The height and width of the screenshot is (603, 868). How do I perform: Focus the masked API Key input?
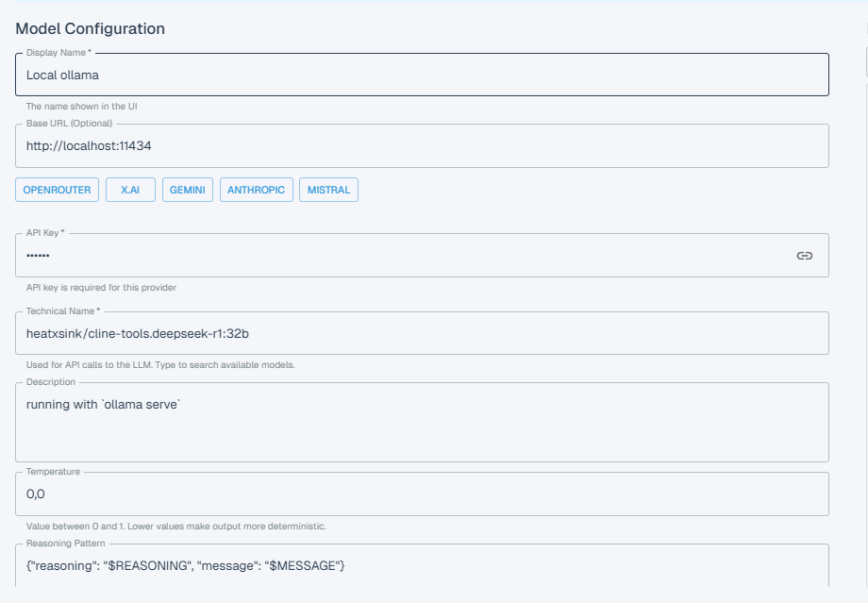tap(396, 256)
